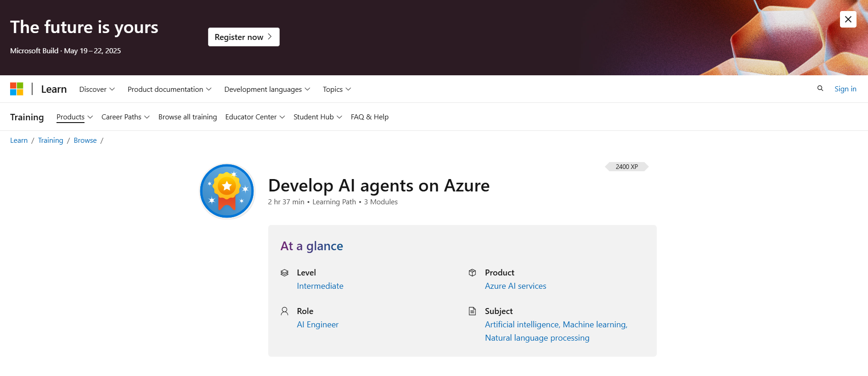The height and width of the screenshot is (376, 868).
Task: Click the Level layers icon
Action: click(x=285, y=273)
